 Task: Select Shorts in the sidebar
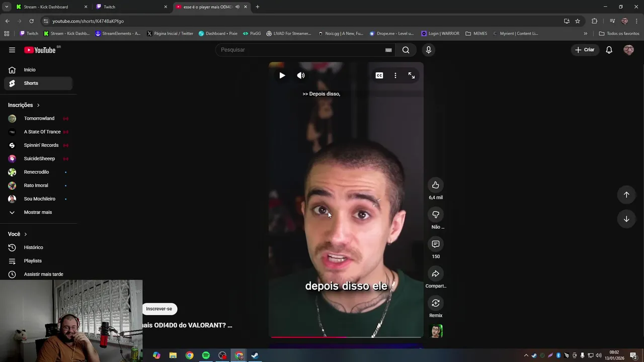38,83
